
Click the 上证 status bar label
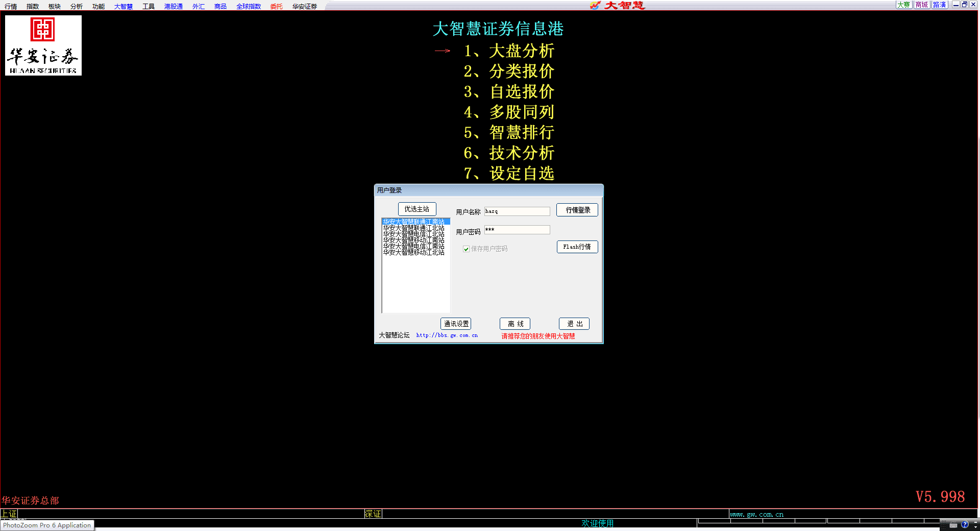(x=9, y=514)
